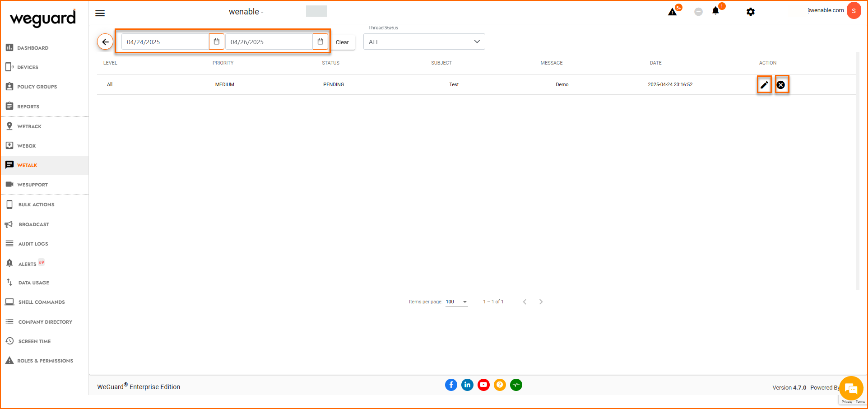Open the orange help question icon

(500, 385)
